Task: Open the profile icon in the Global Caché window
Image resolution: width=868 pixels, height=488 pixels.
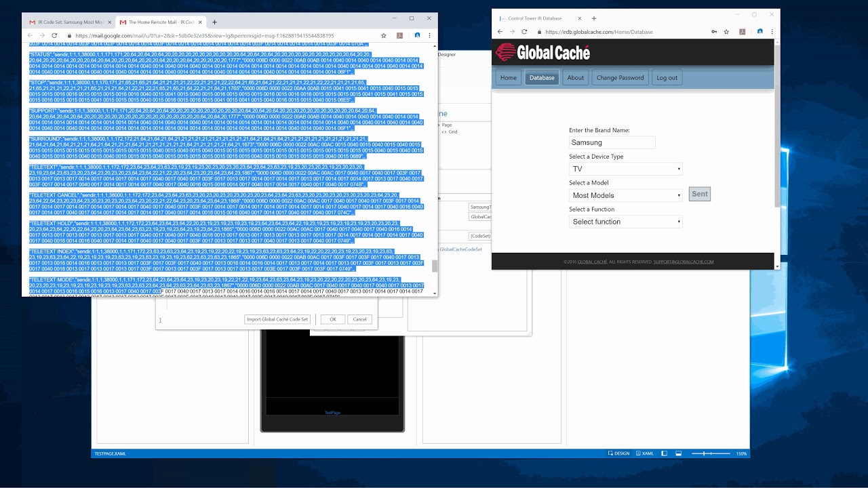Action: 759,31
